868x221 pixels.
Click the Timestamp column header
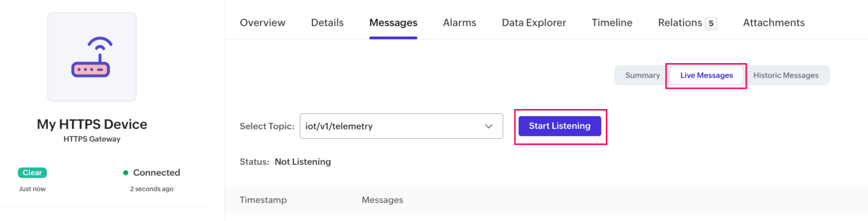point(263,200)
